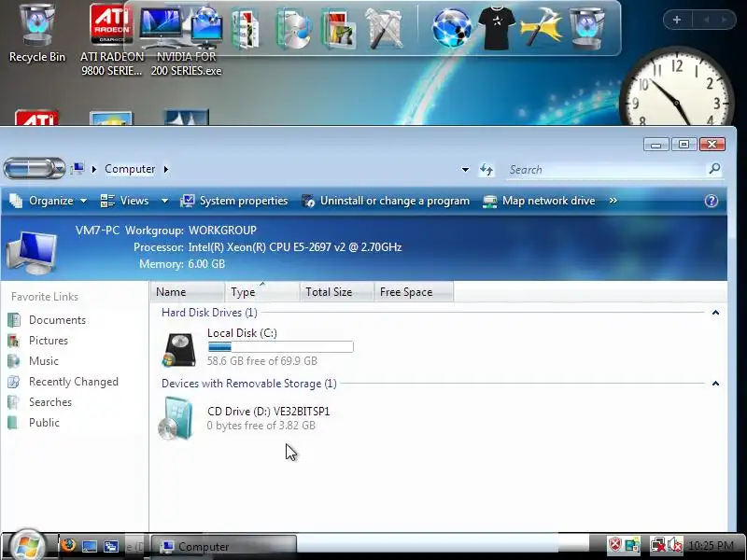Show more toolbar commands chevron
This screenshot has height=560, width=747.
tap(613, 201)
